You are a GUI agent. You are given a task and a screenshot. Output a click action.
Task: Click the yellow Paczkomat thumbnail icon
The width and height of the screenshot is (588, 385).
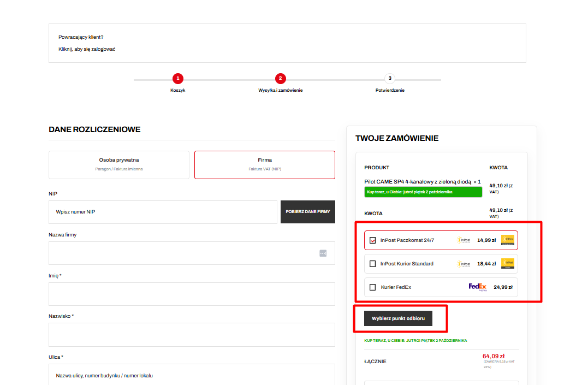508,240
